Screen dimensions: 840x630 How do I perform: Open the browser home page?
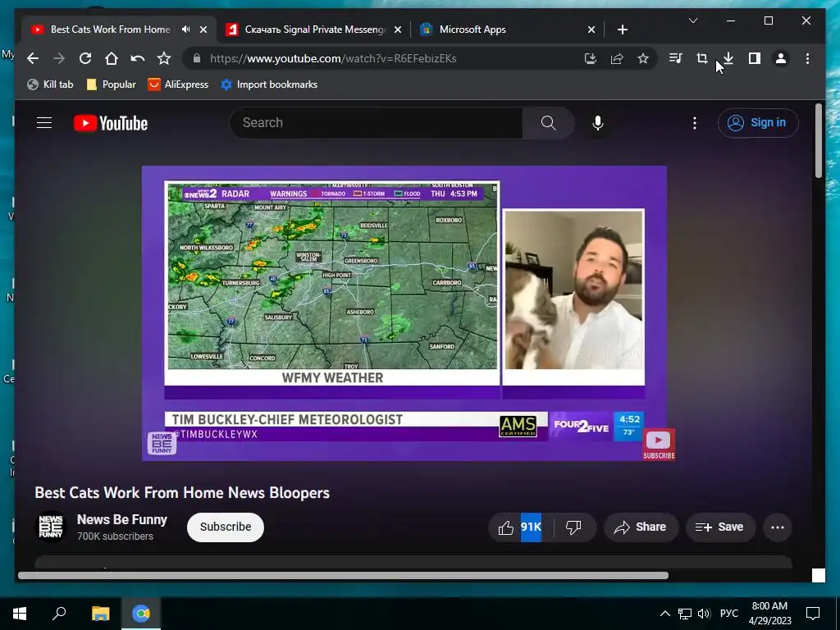point(112,58)
